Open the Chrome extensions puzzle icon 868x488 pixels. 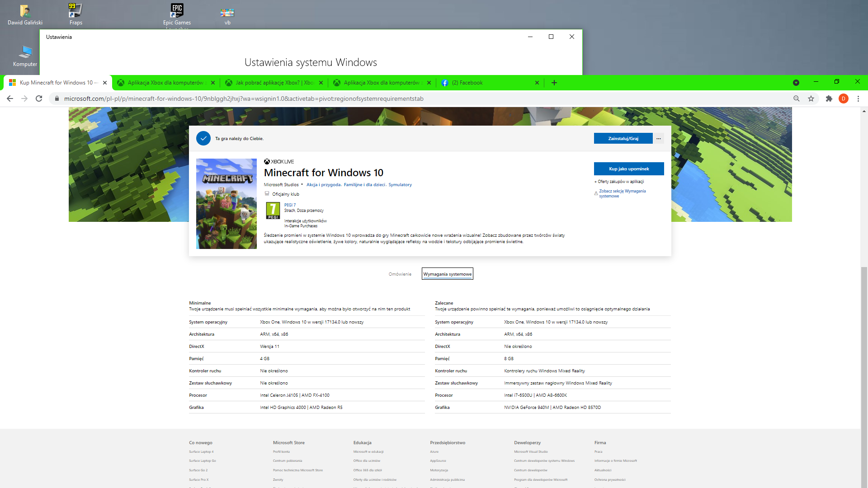pyautogui.click(x=829, y=99)
